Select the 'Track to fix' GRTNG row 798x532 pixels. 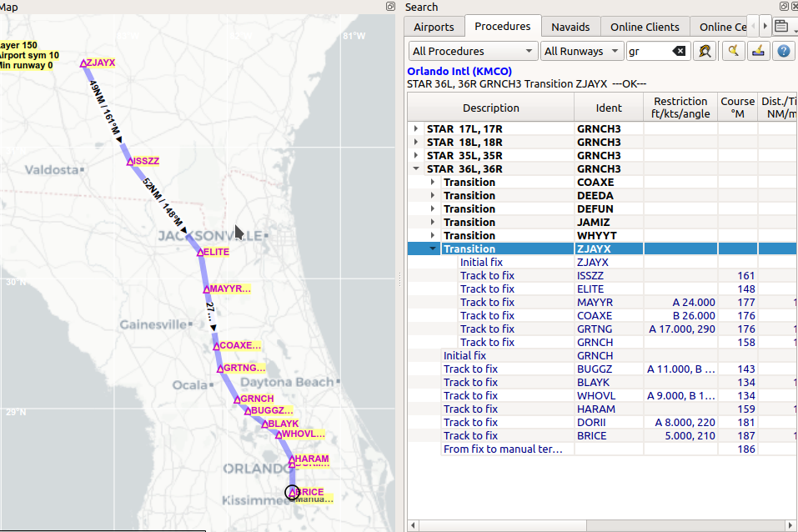(x=601, y=329)
